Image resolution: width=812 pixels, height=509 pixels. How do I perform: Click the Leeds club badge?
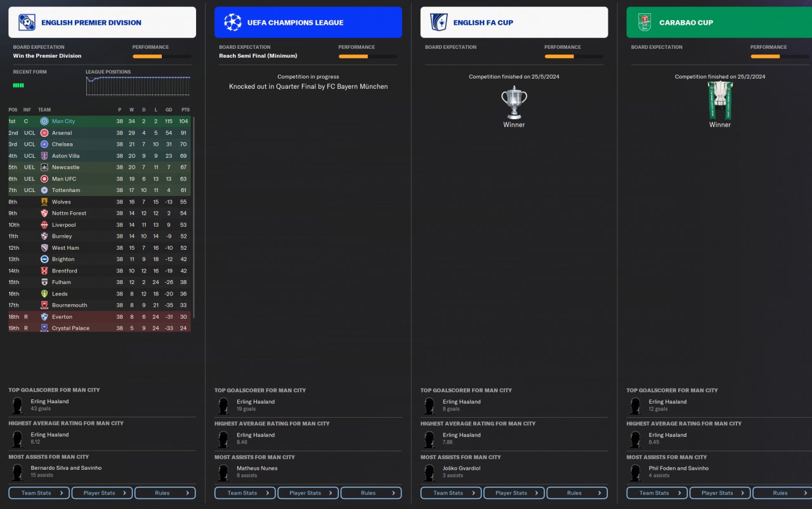click(x=44, y=293)
